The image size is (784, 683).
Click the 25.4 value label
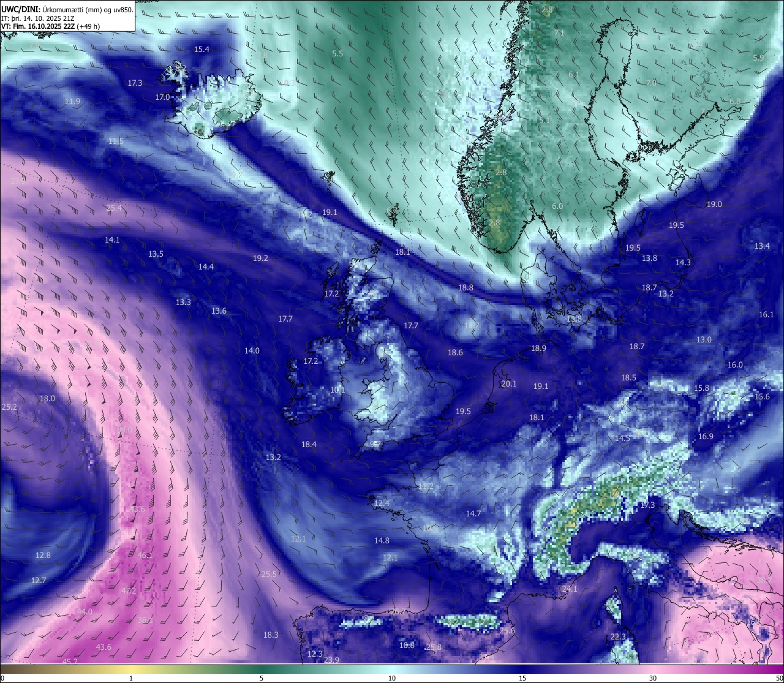point(114,208)
